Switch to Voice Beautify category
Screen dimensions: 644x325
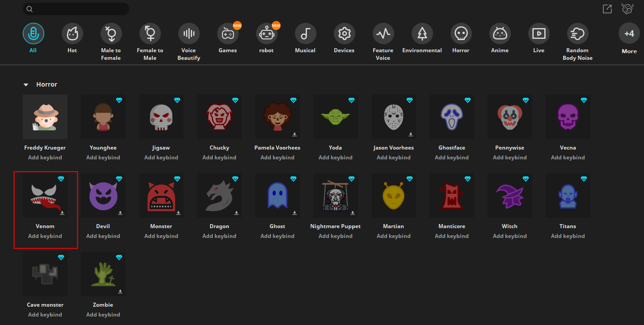189,42
